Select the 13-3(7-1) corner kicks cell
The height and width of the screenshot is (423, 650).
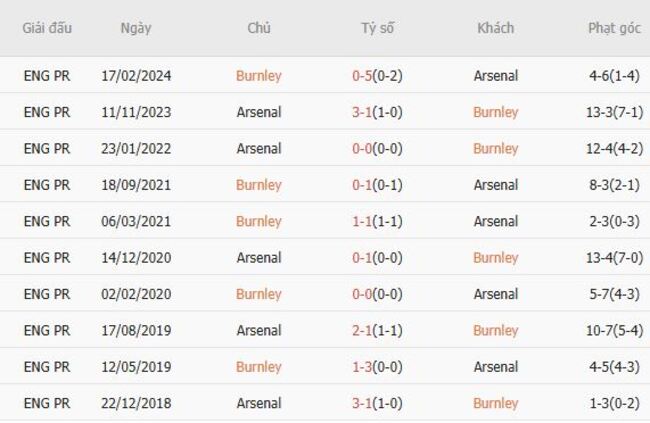click(614, 112)
